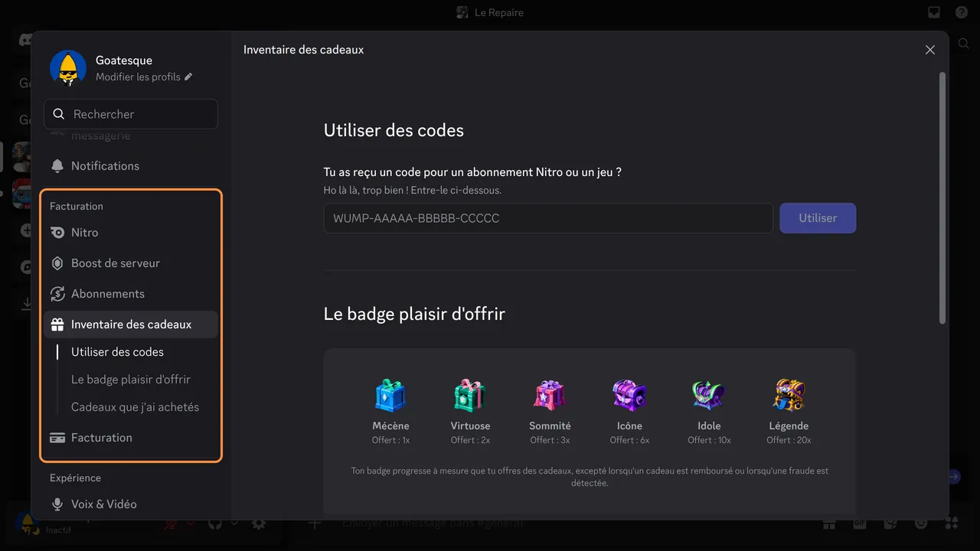Viewport: 980px width, 551px height.
Task: Focus the WUMP gift code input field
Action: click(x=548, y=218)
